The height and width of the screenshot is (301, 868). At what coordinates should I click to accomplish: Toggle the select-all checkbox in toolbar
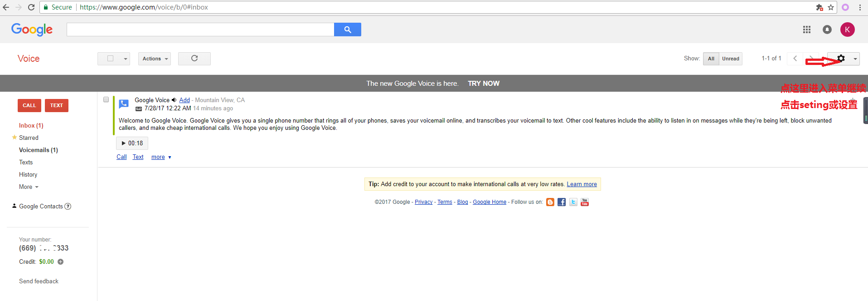110,59
